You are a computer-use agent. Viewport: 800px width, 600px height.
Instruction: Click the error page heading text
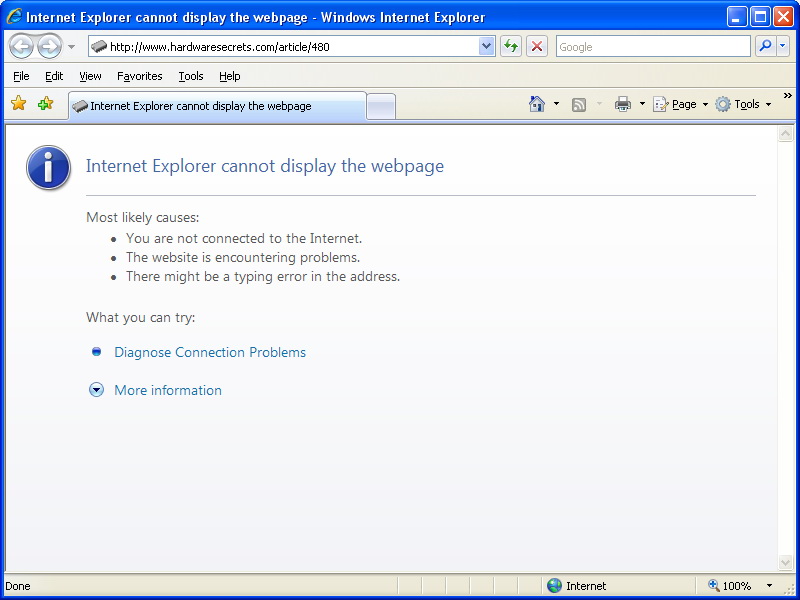(x=265, y=166)
